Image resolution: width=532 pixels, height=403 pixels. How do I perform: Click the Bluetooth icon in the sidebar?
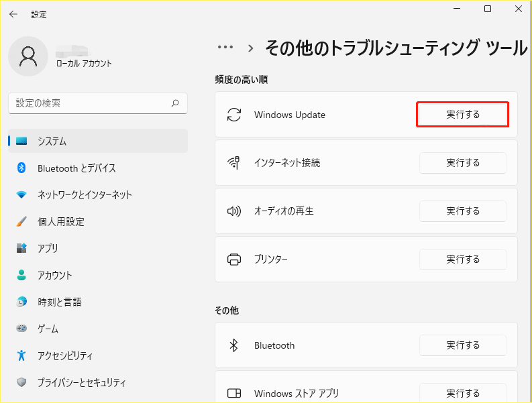click(x=21, y=168)
